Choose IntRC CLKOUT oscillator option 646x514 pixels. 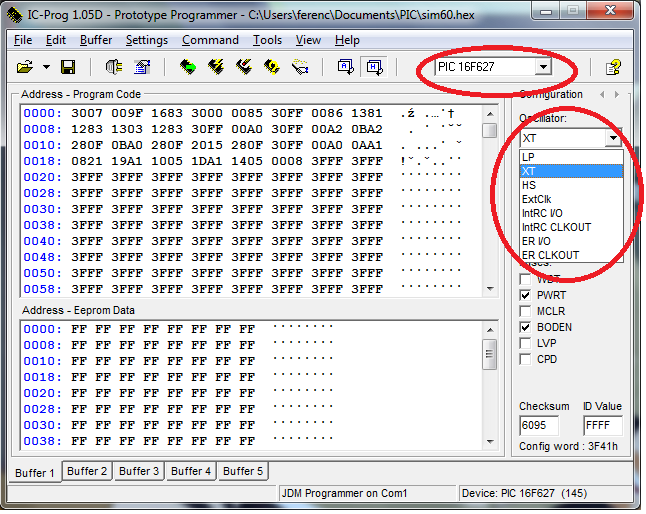(571, 227)
